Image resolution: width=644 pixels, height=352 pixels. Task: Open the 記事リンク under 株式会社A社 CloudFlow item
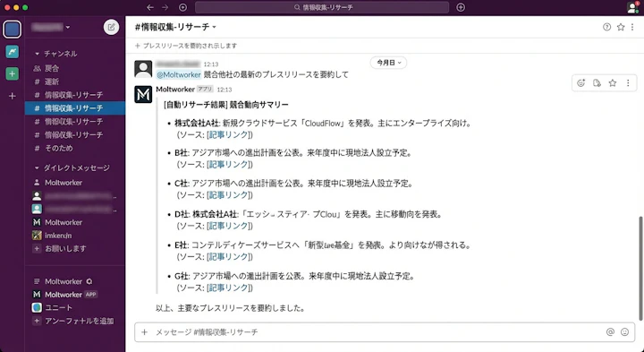(x=228, y=134)
